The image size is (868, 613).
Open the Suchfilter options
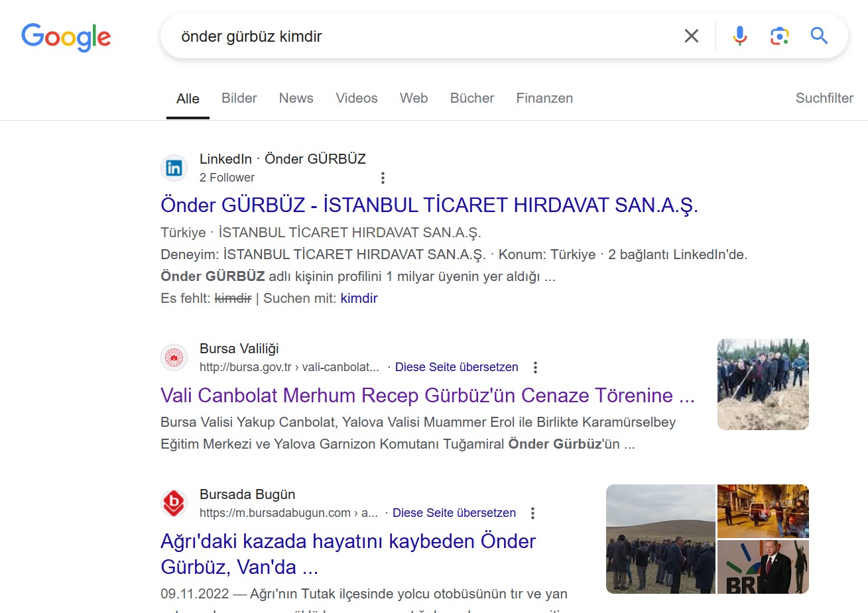click(824, 98)
